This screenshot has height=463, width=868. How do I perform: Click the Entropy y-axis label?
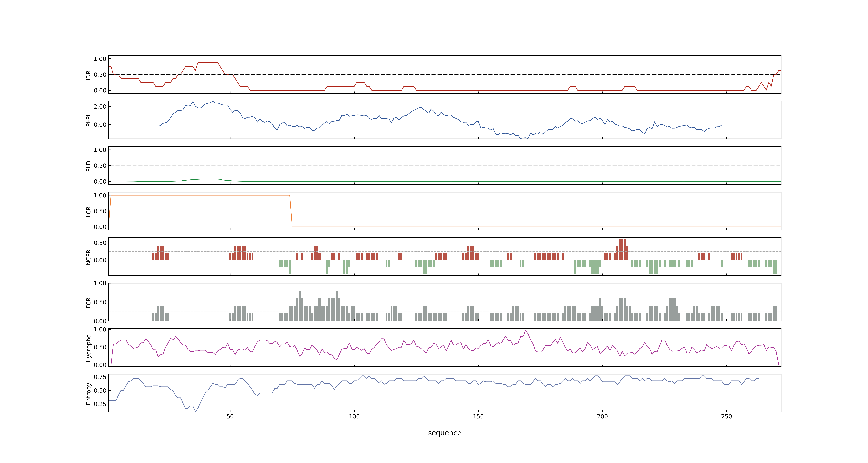pyautogui.click(x=88, y=394)
